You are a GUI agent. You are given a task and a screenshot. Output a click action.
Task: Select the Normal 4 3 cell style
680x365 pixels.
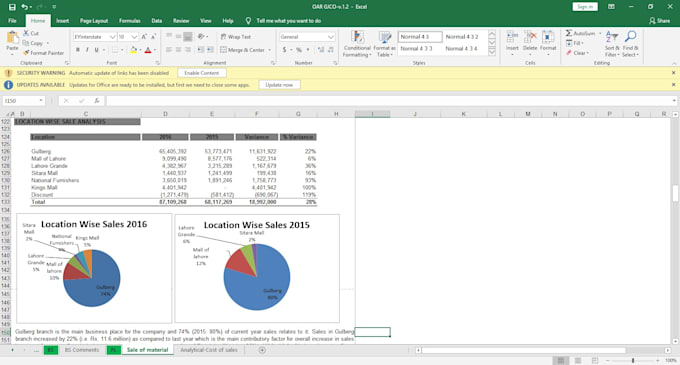[x=420, y=37]
